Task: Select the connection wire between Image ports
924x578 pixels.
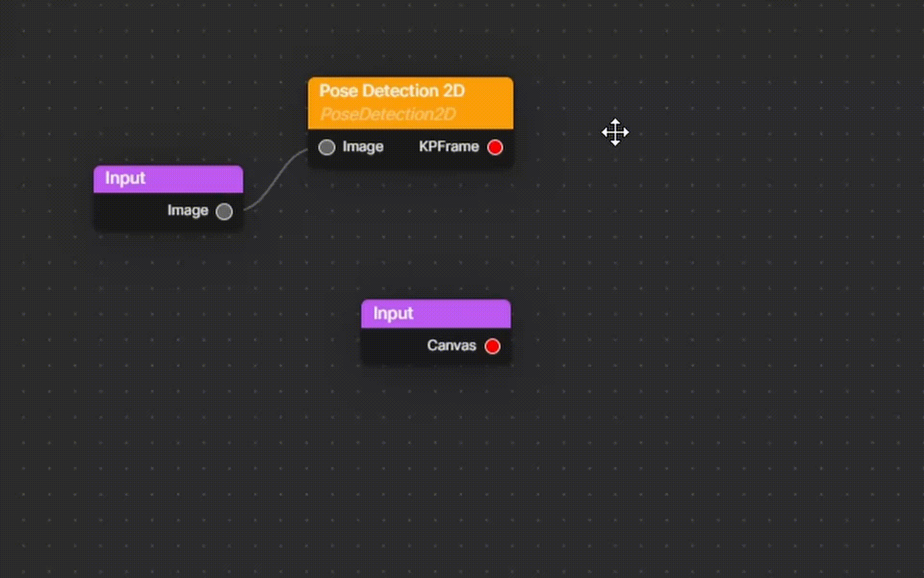Action: pos(276,181)
